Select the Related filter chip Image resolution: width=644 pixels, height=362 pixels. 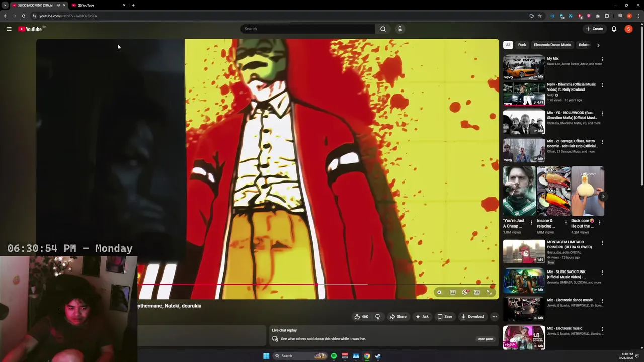coord(583,45)
